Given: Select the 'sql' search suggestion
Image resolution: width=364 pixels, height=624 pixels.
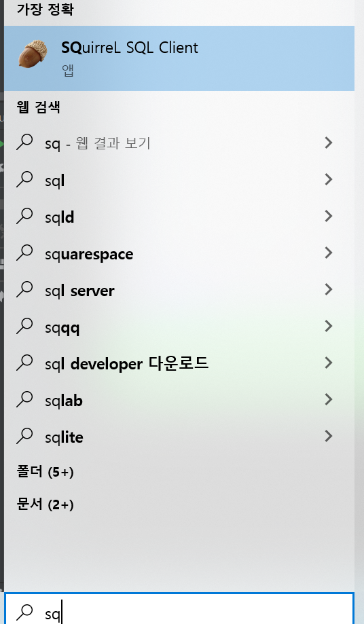Looking at the screenshot, I should click(179, 180).
